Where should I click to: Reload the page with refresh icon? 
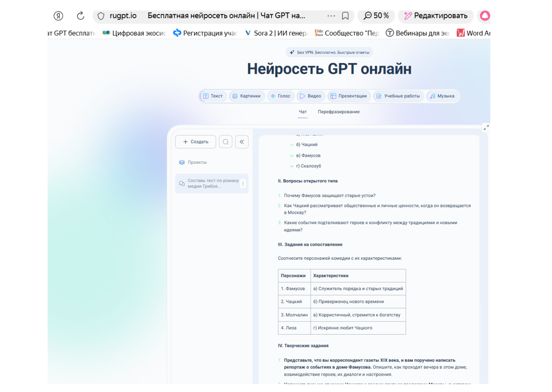(x=80, y=16)
